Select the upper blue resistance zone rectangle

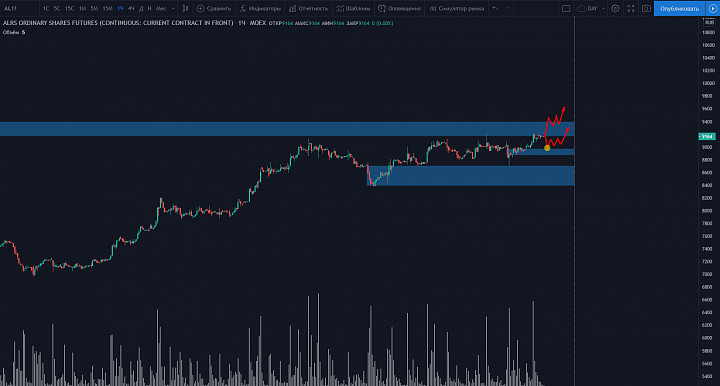point(287,129)
